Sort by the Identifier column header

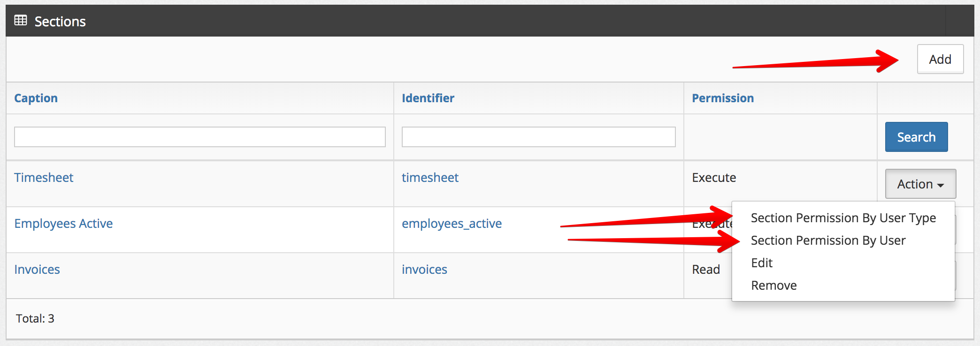pos(428,98)
